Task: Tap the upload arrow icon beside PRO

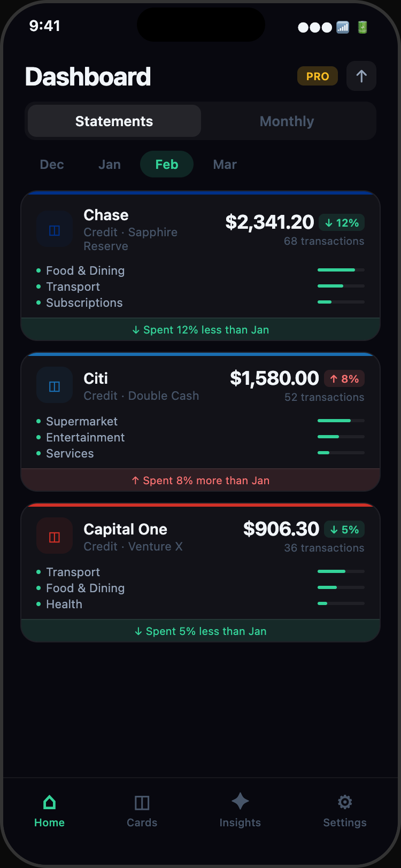Action: click(x=361, y=76)
